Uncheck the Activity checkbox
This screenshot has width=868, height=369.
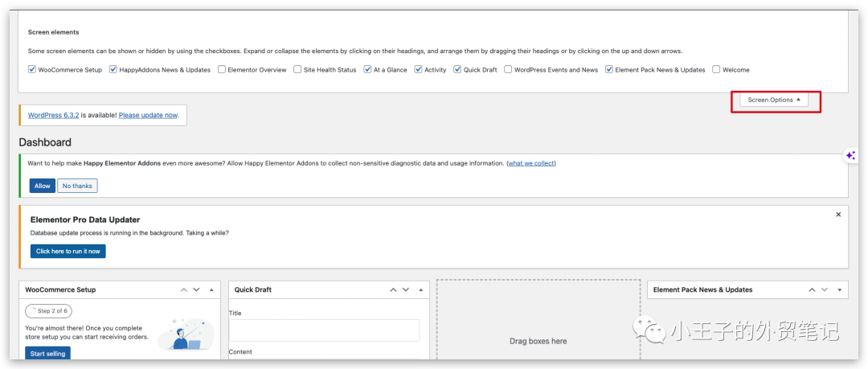tap(419, 70)
